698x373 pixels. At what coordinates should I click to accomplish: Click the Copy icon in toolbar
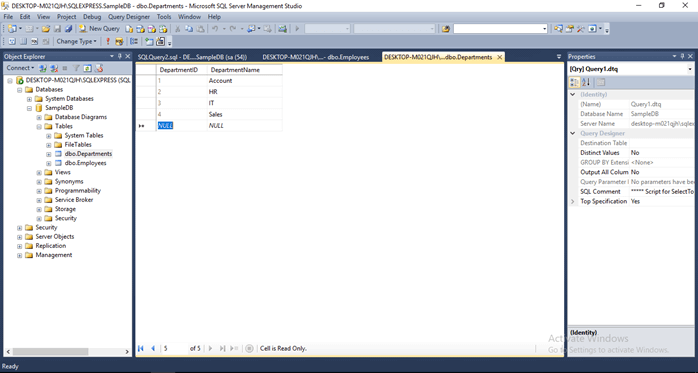[189, 28]
